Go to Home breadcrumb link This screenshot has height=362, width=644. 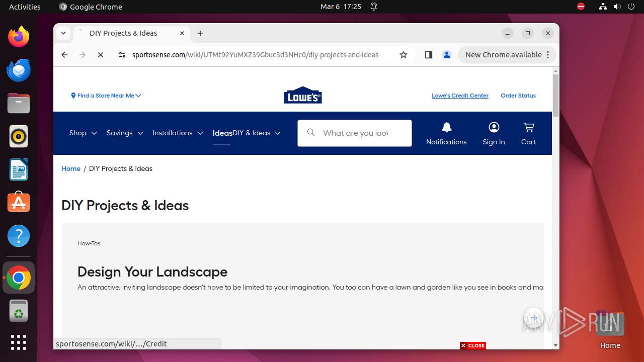(71, 168)
